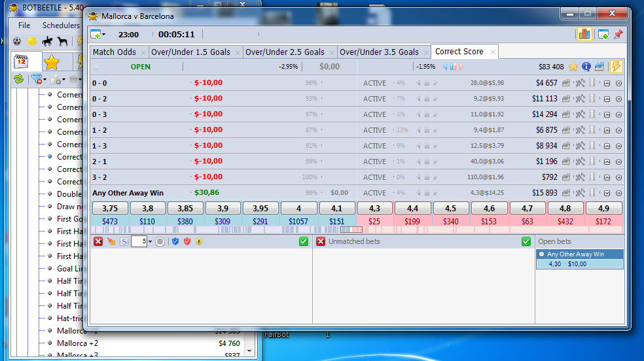Open ladder grid icon for 0 - 3 selection
Viewport: 644px width, 361px height.
tap(592, 114)
